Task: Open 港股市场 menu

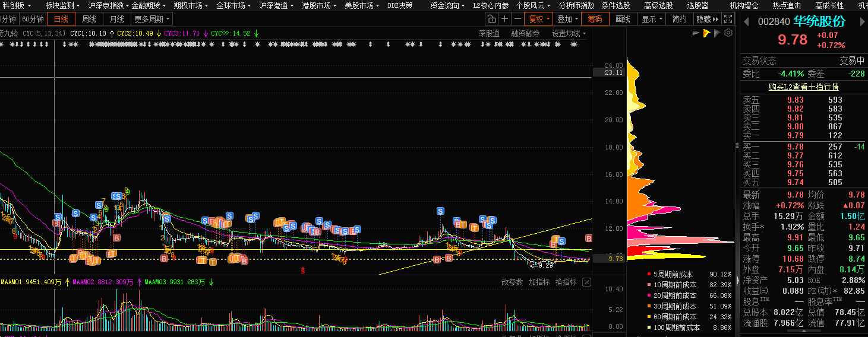Action: tap(319, 5)
